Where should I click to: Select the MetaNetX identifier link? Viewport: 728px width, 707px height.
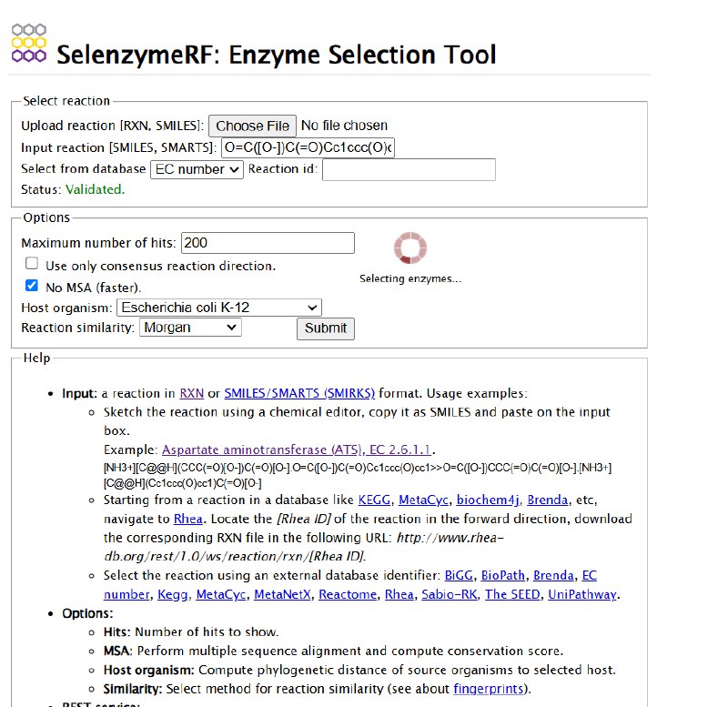tap(282, 595)
